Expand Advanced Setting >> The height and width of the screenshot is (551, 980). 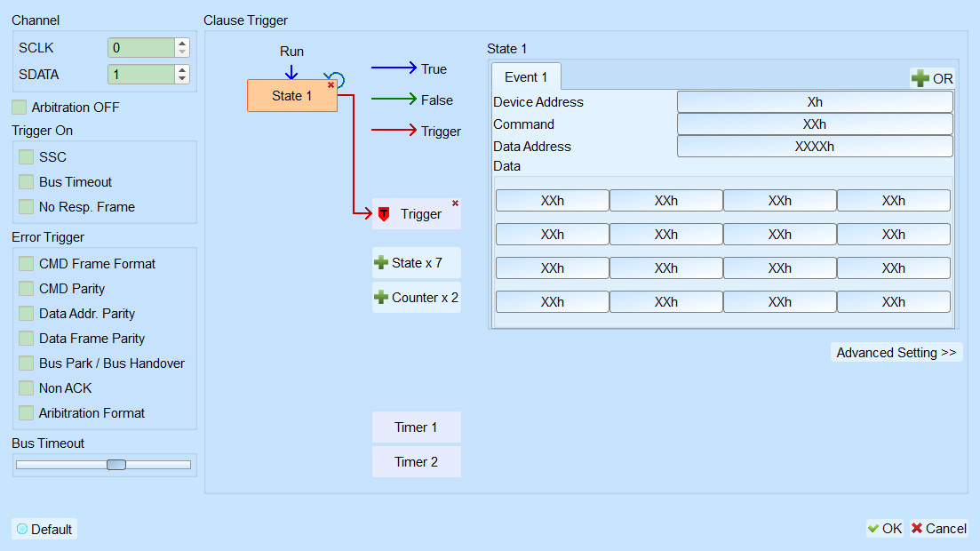pos(896,352)
